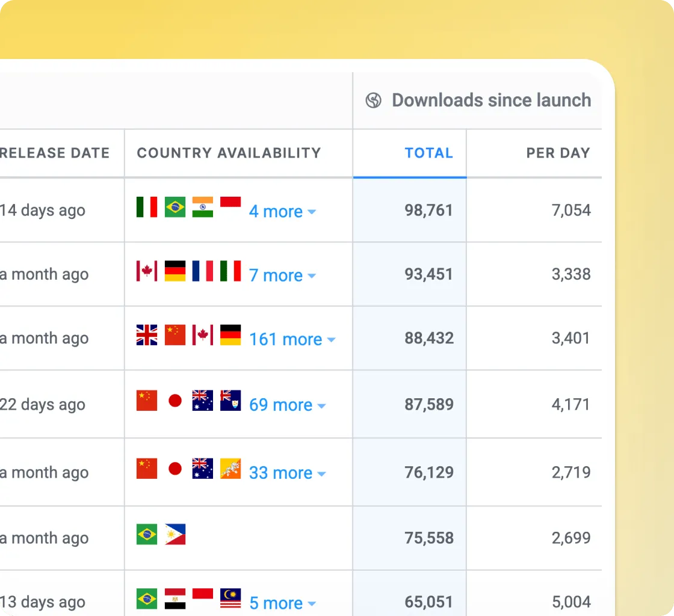
Task: Click the per day value 3,338
Action: (x=571, y=274)
